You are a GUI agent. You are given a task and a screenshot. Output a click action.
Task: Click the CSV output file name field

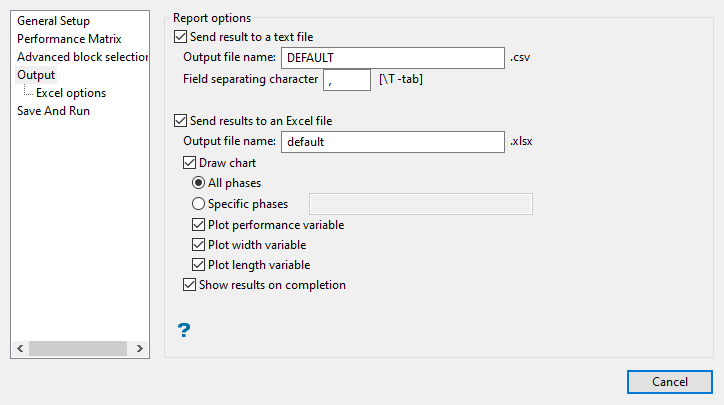pyautogui.click(x=392, y=58)
